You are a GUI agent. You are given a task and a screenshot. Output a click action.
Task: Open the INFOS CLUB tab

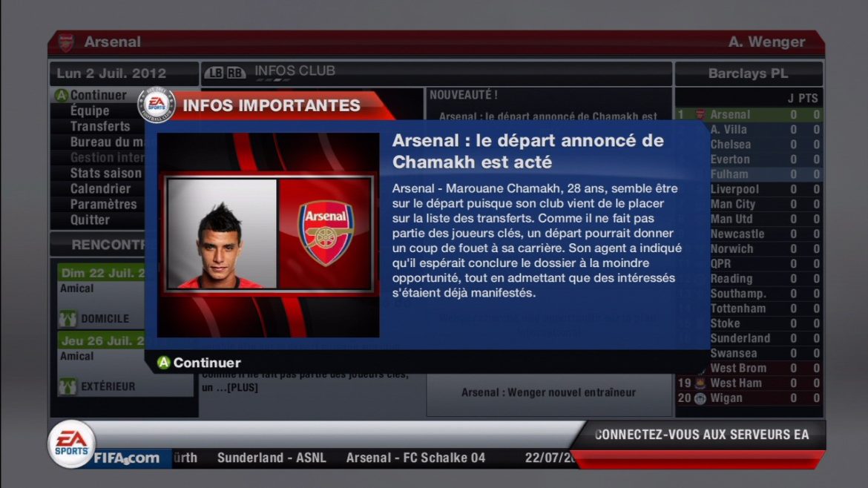click(x=295, y=71)
